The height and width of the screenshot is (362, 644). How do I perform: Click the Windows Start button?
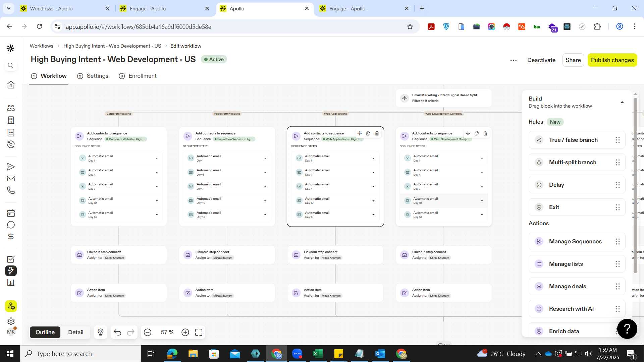(x=10, y=354)
